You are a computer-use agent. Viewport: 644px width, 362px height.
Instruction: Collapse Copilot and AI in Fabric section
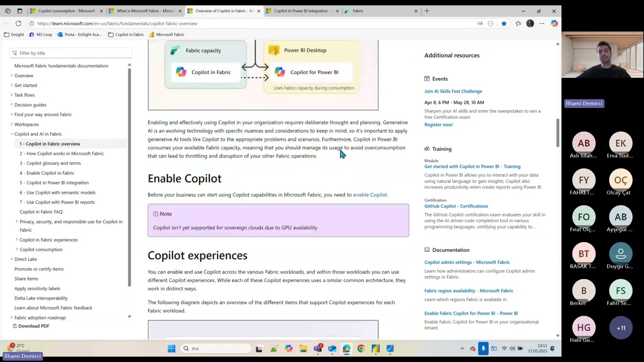(12, 134)
